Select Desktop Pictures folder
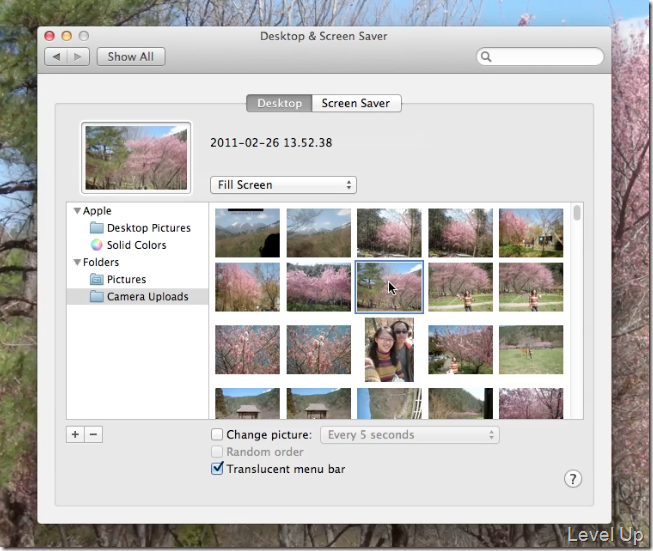653x551 pixels. click(137, 228)
